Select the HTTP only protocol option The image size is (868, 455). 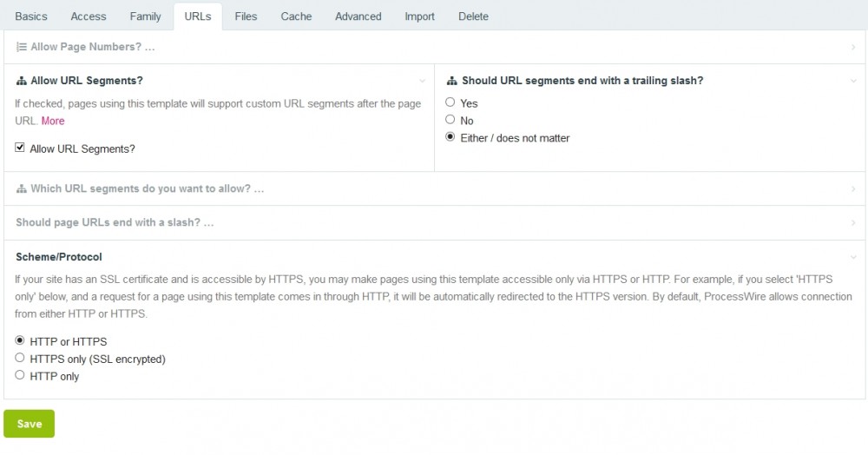(x=20, y=375)
